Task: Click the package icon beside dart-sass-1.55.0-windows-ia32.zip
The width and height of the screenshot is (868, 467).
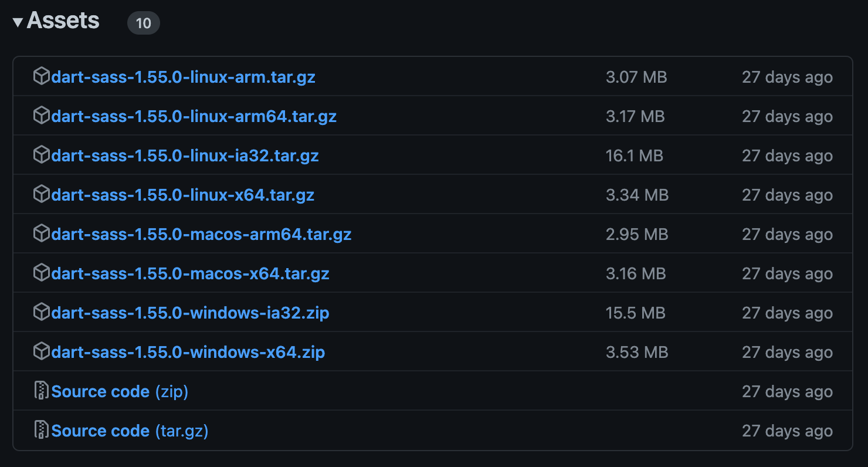Action: [41, 312]
